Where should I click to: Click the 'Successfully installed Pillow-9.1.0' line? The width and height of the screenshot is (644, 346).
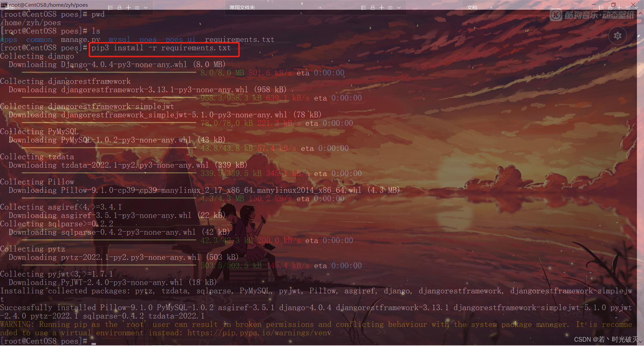tap(316, 312)
